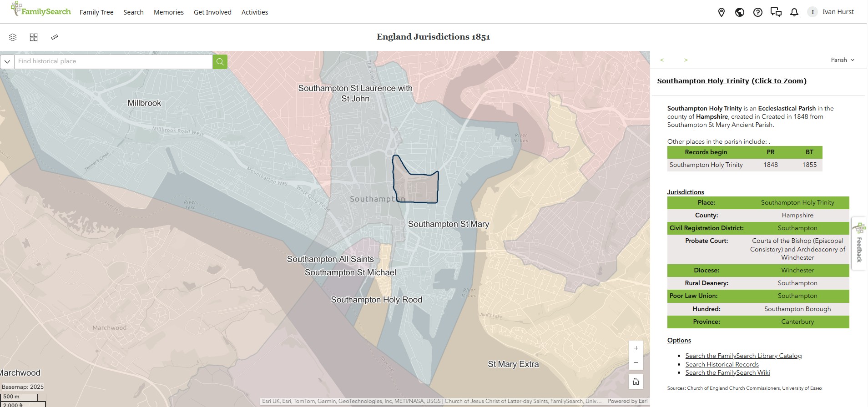Open the map layers list icon

coord(13,37)
